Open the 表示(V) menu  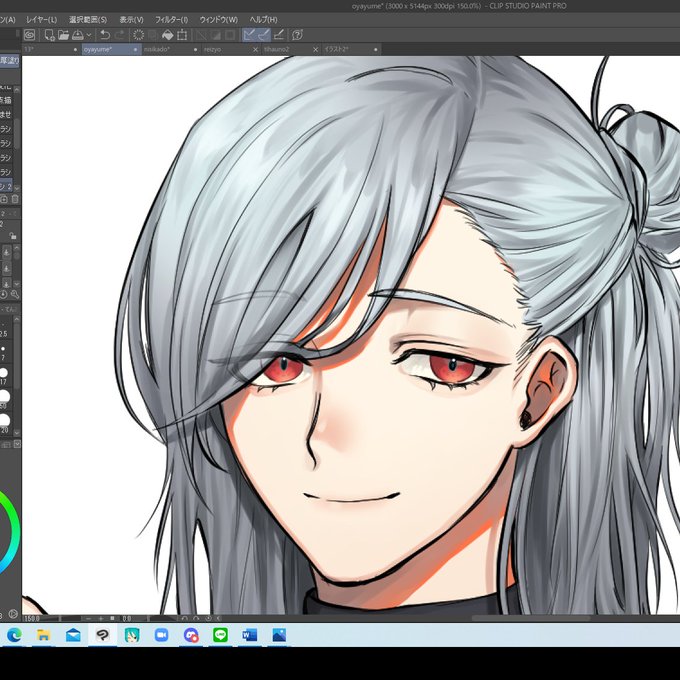[x=131, y=20]
